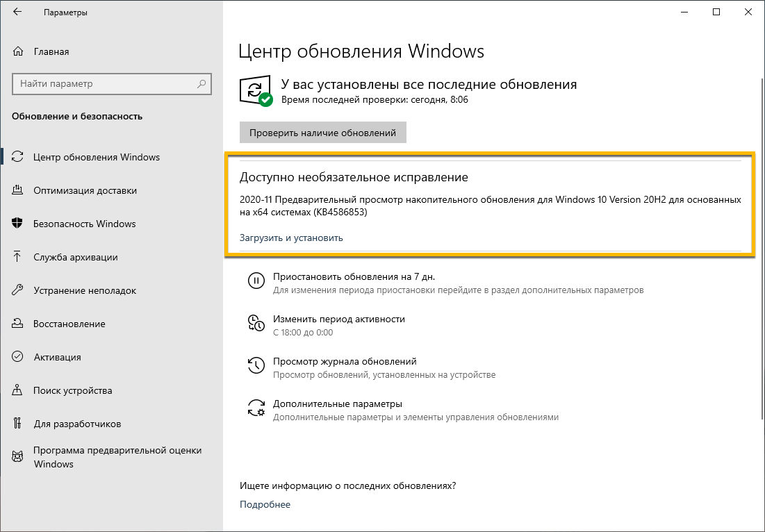Image resolution: width=765 pixels, height=532 pixels.
Task: Click the Служба архивации arrow icon
Action: 18,257
